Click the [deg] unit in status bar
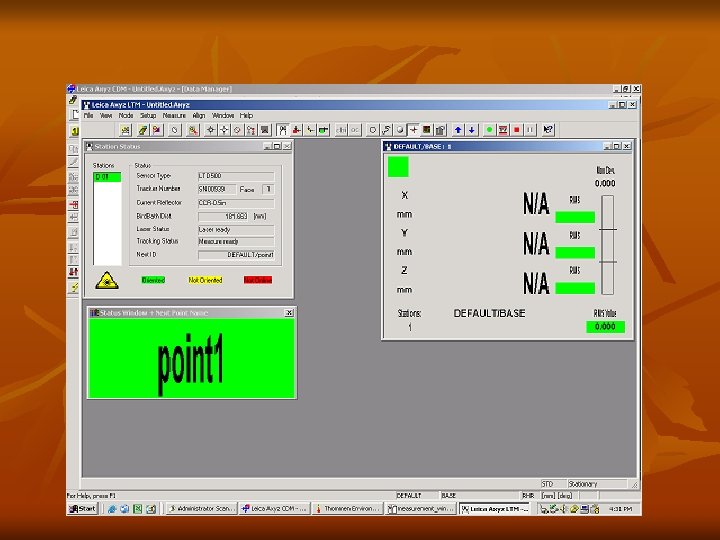The width and height of the screenshot is (720, 540). click(565, 496)
